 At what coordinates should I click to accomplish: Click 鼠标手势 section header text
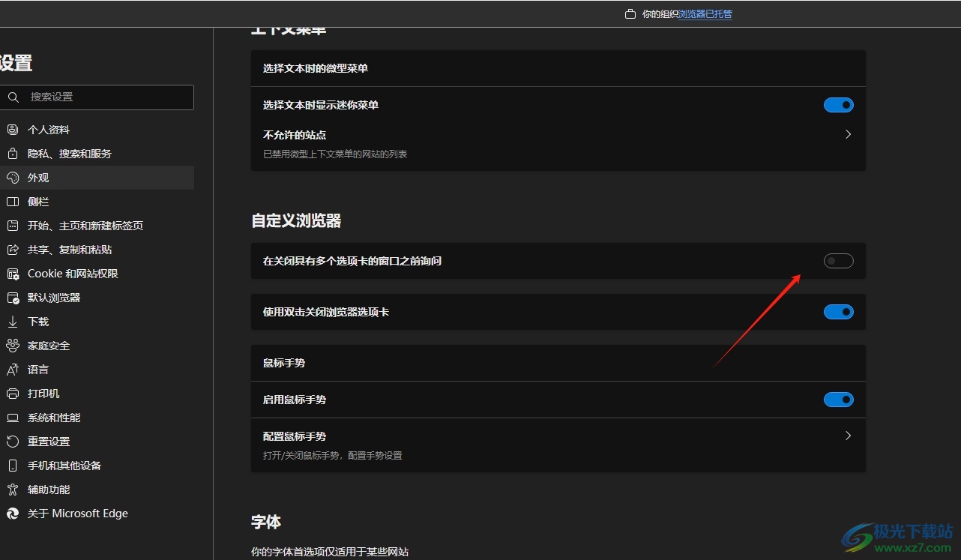[x=284, y=363]
